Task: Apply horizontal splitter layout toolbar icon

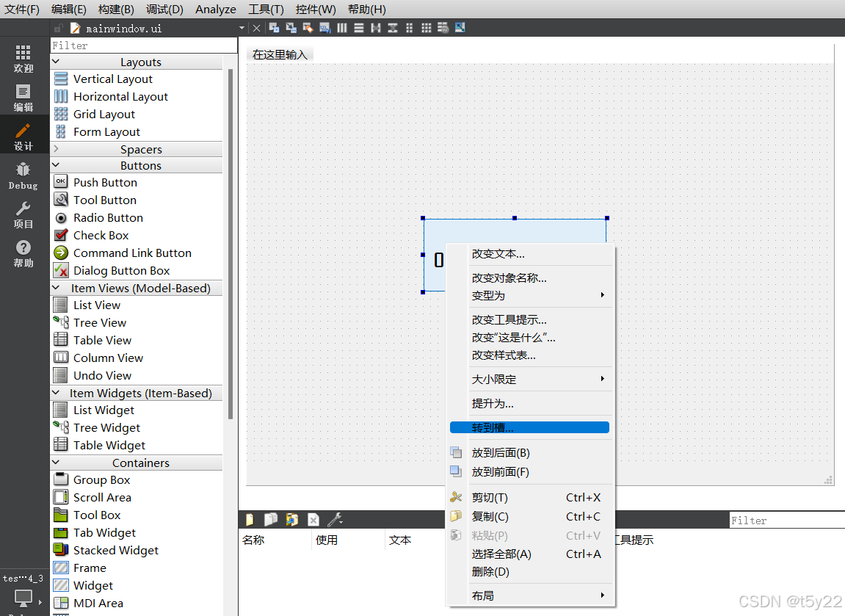Action: tap(376, 28)
